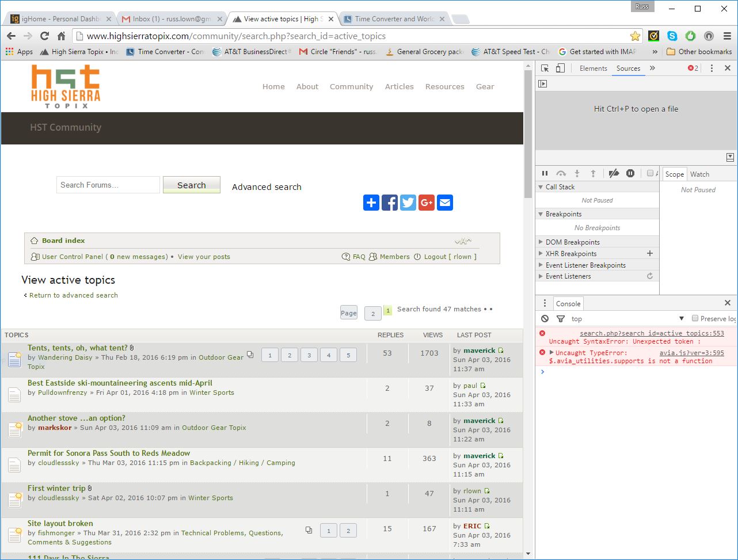Change font size with the A icon
The image size is (738, 560).
coord(463,241)
